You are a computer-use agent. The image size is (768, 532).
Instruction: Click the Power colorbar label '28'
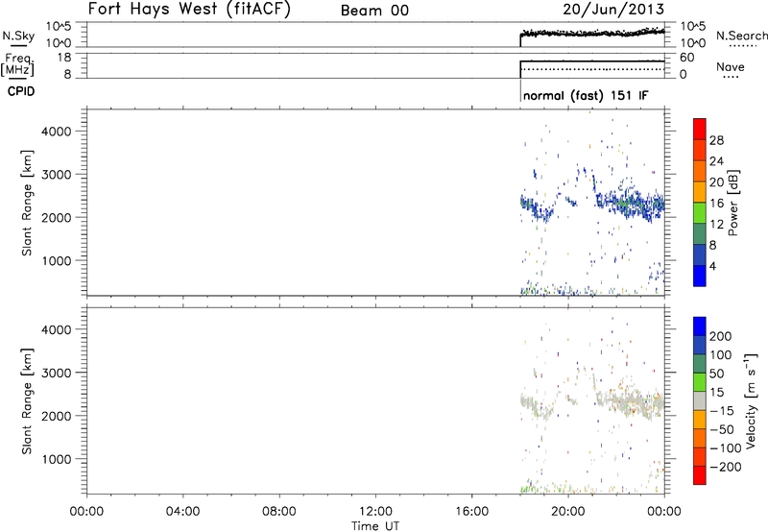click(716, 140)
